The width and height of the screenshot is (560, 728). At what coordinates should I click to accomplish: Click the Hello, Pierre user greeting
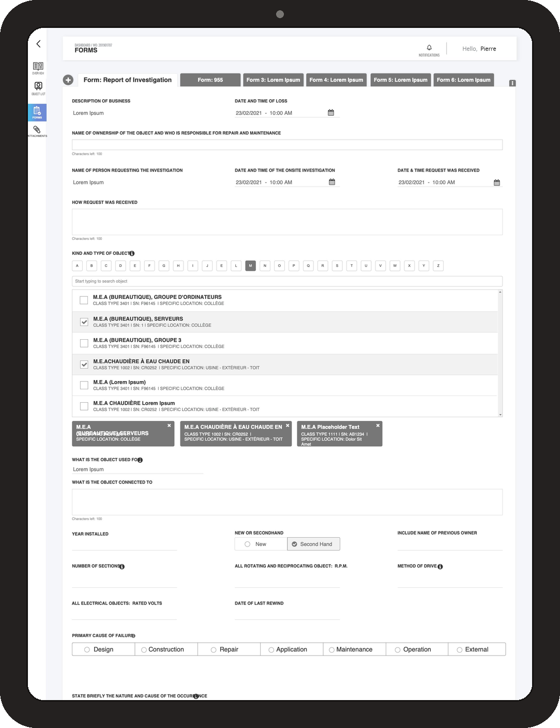pyautogui.click(x=479, y=49)
